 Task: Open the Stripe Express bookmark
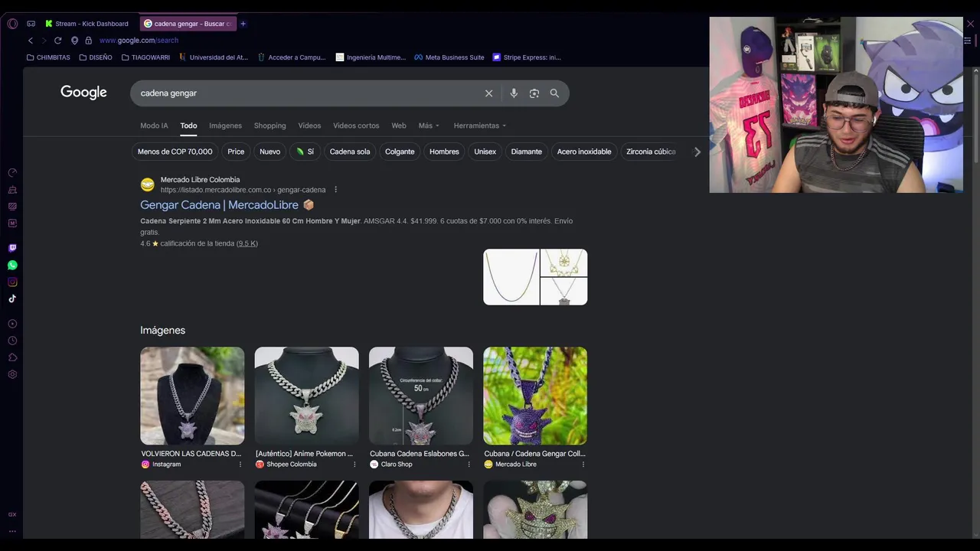(527, 57)
